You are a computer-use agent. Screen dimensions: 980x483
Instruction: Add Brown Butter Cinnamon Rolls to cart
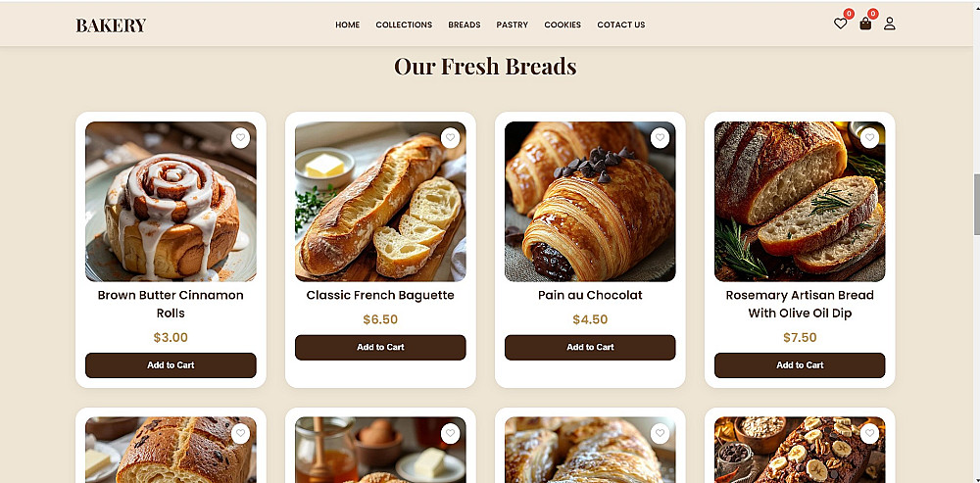171,364
